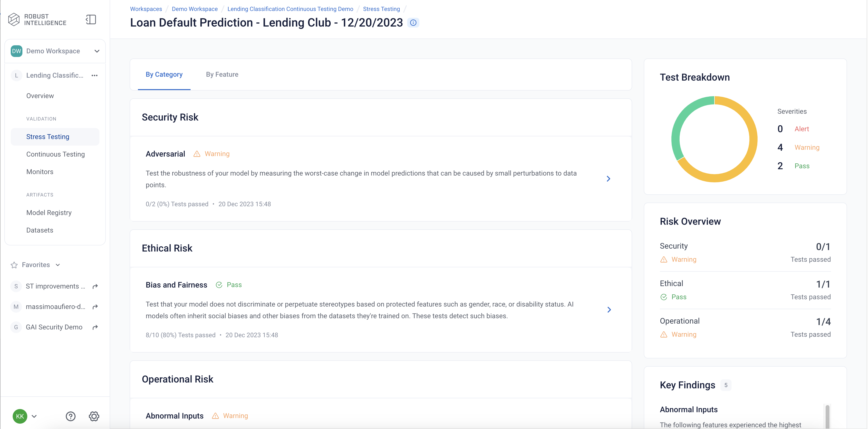Switch to the By Feature tab
This screenshot has width=868, height=429.
click(222, 74)
